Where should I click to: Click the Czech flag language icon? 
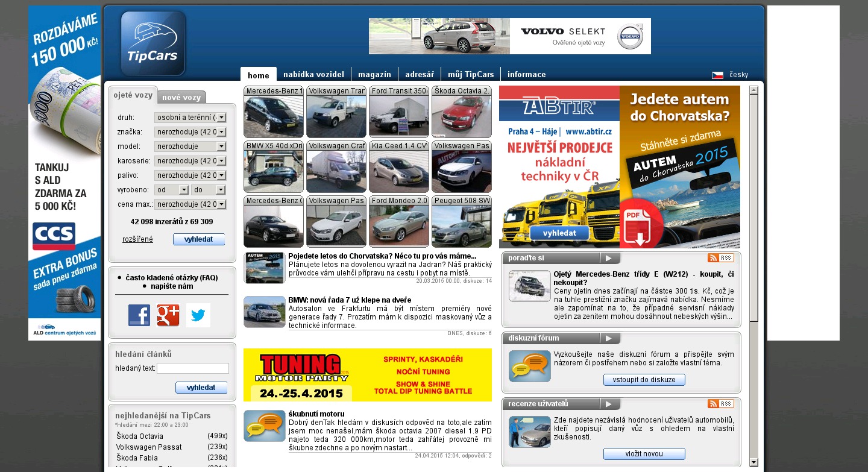coord(717,75)
